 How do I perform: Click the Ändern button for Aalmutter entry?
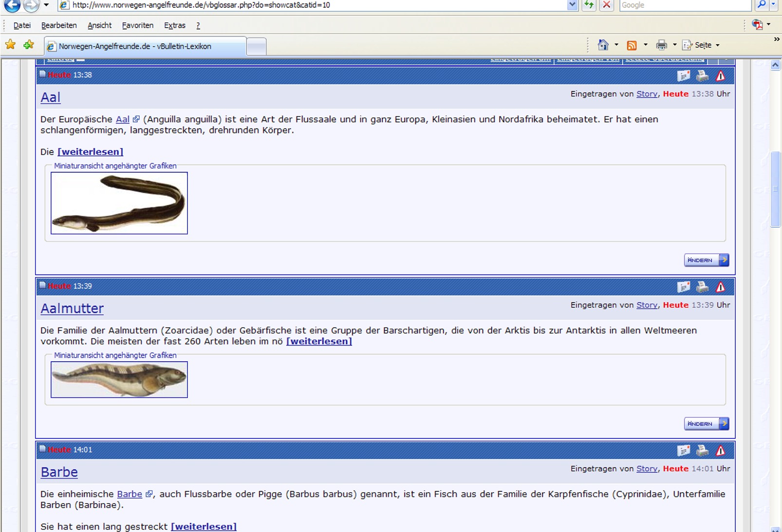coord(706,423)
